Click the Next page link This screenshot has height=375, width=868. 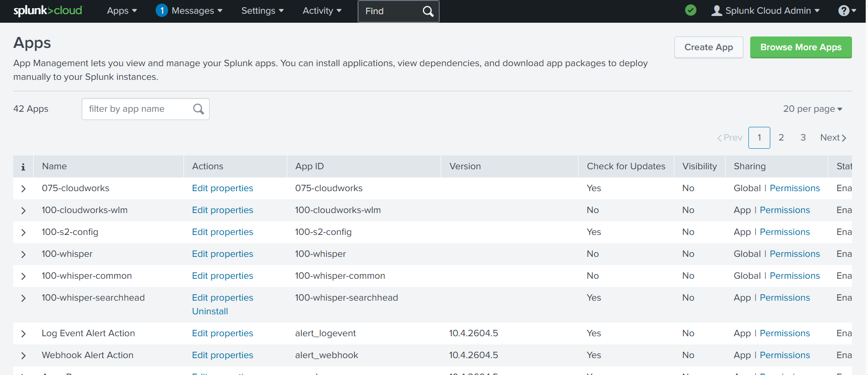(x=833, y=137)
